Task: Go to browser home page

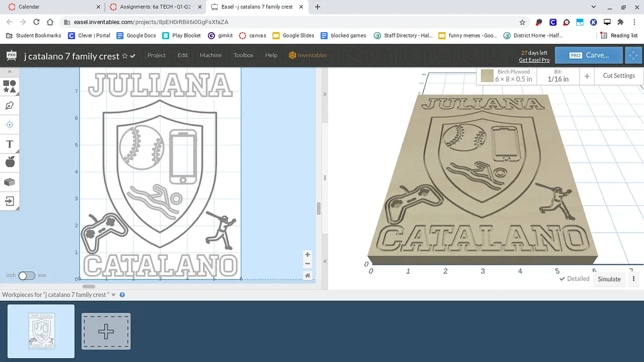Action: pyautogui.click(x=49, y=22)
